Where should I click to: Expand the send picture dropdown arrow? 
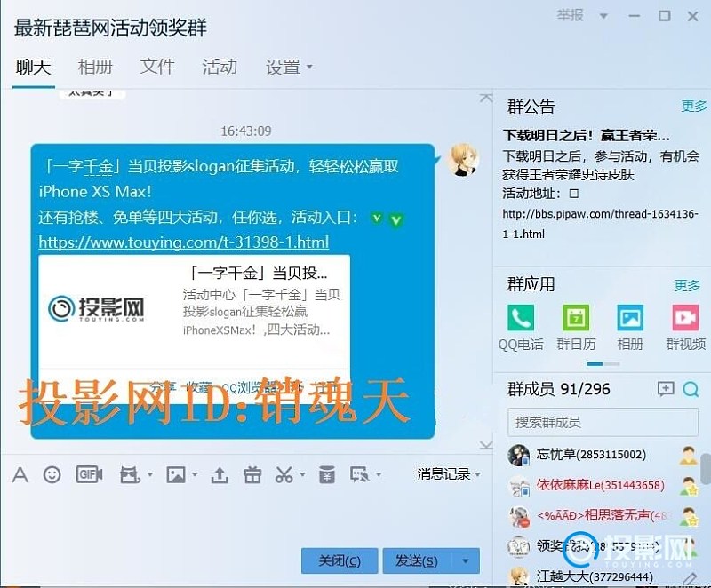[x=193, y=476]
